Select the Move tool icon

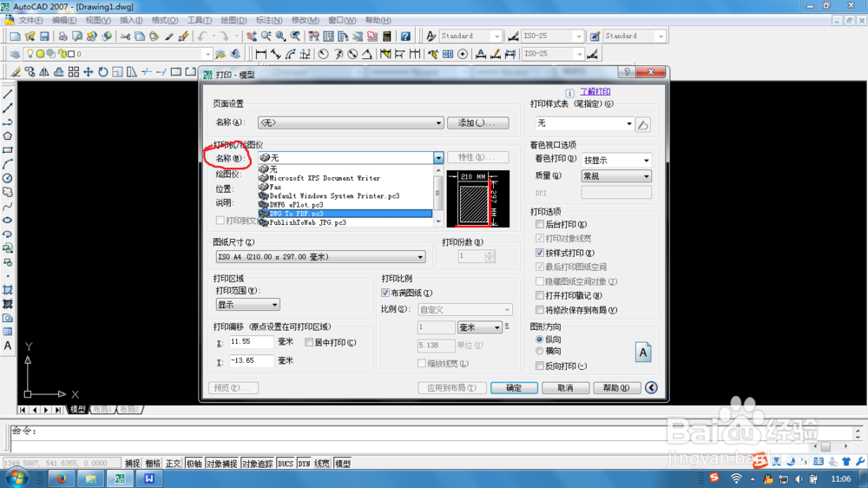point(88,72)
